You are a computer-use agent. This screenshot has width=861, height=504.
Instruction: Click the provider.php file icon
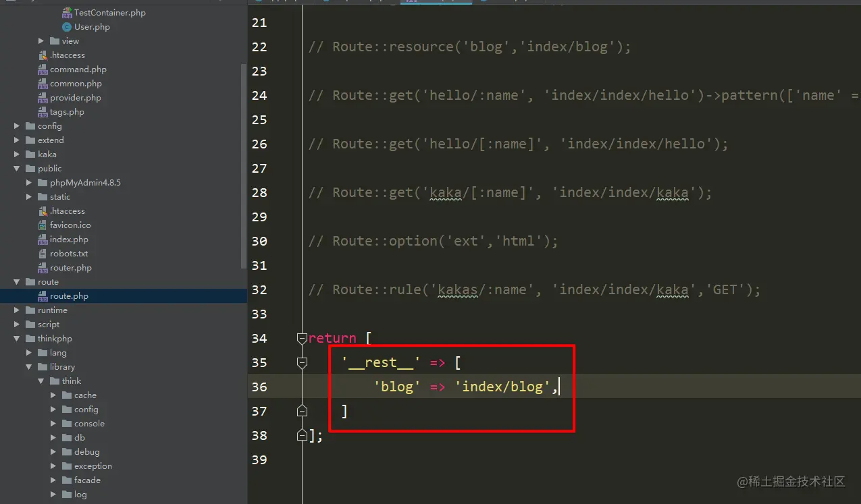[x=43, y=98]
